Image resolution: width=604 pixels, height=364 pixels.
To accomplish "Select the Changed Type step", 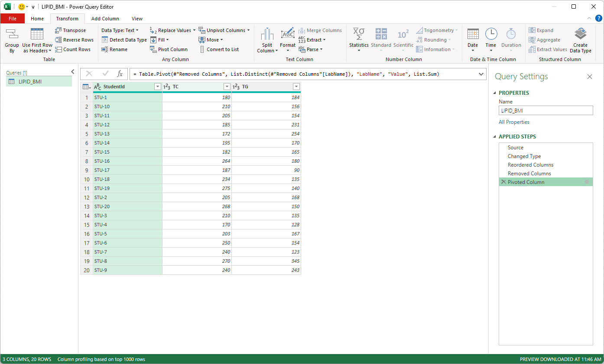I will coord(546,156).
